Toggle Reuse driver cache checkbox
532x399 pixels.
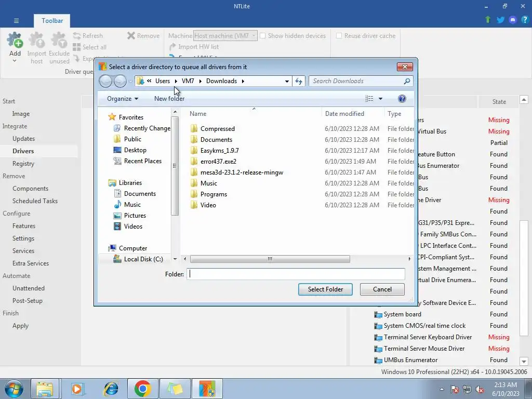pyautogui.click(x=339, y=36)
